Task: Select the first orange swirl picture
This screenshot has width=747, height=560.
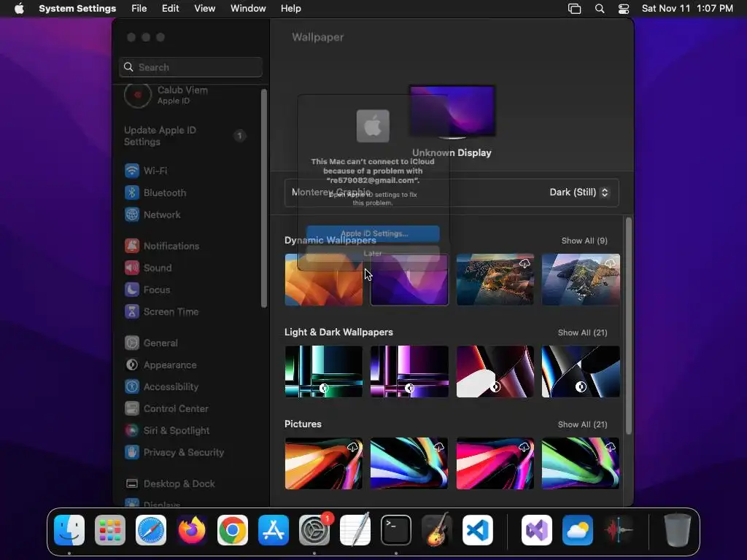Action: pos(323,463)
